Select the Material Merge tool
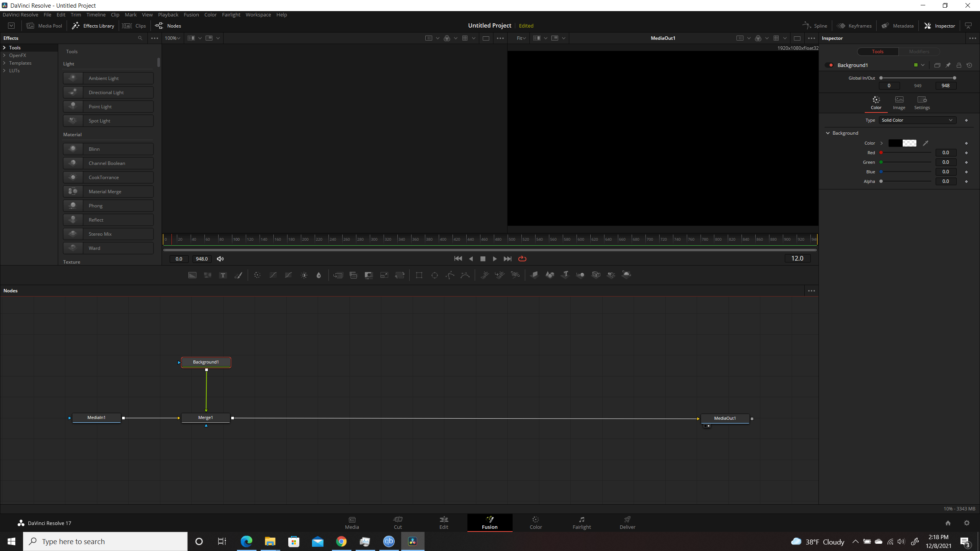This screenshot has width=980, height=551. (x=108, y=191)
